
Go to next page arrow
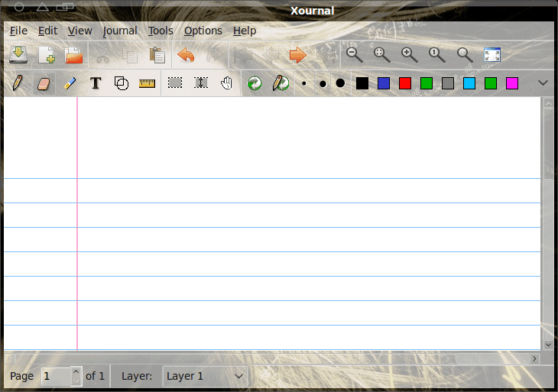point(297,55)
